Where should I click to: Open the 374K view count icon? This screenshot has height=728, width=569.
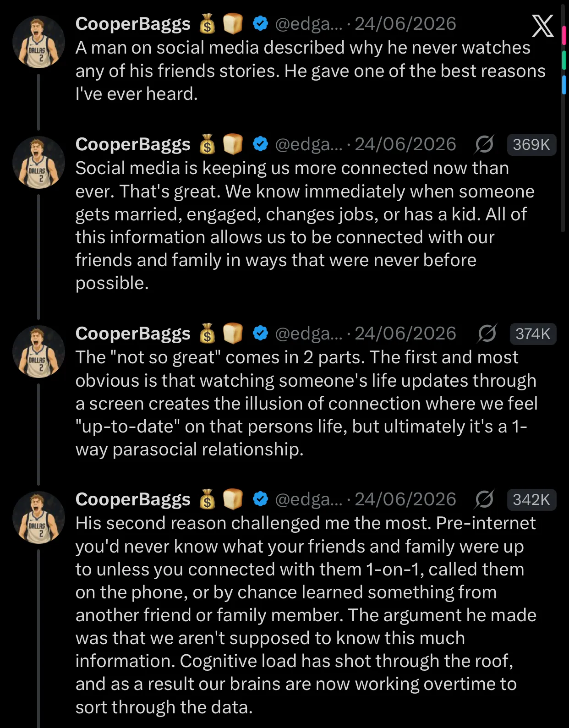(x=487, y=334)
